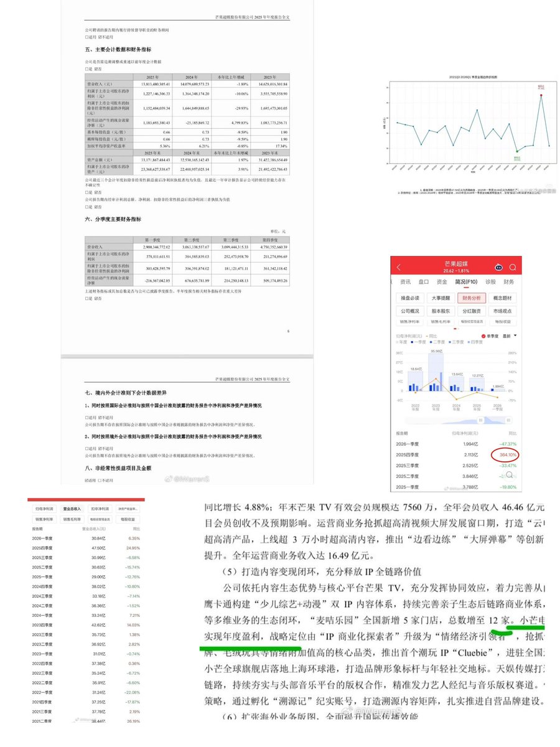The image size is (560, 747).
Task: Tap the robot assistant icon in the header
Action: pyautogui.click(x=499, y=268)
